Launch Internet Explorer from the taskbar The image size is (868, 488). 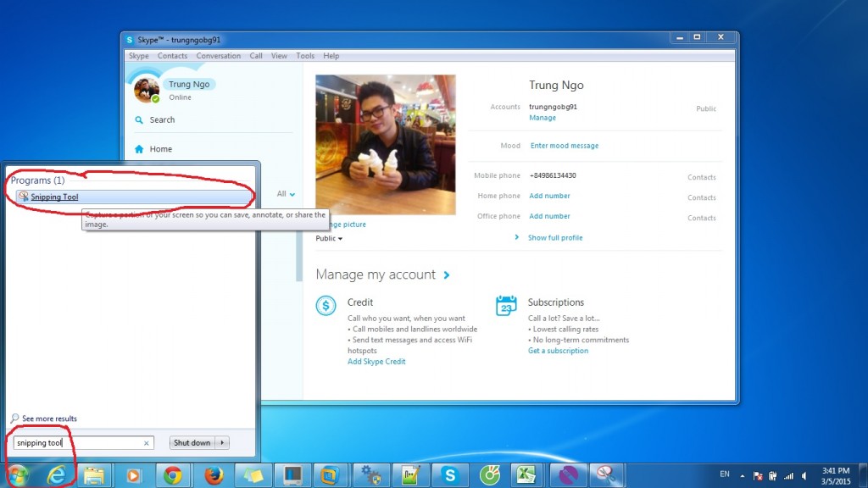click(x=56, y=475)
